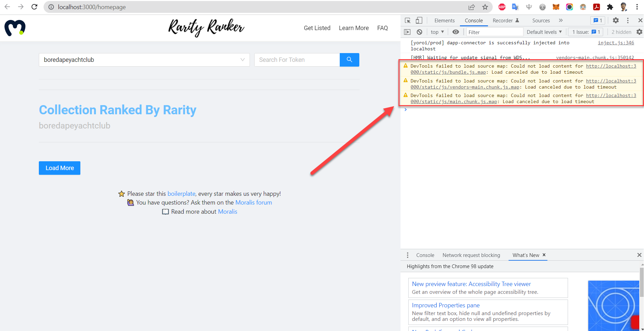Click Get Listed in navigation
Image resolution: width=644 pixels, height=331 pixels.
pos(317,28)
